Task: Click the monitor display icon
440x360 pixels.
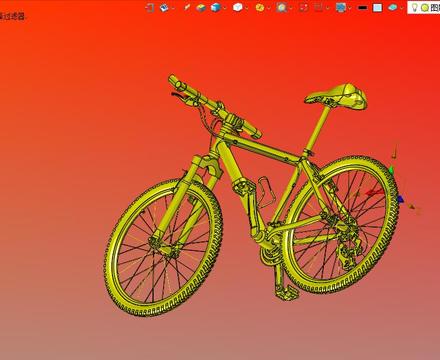Action: pos(341,7)
